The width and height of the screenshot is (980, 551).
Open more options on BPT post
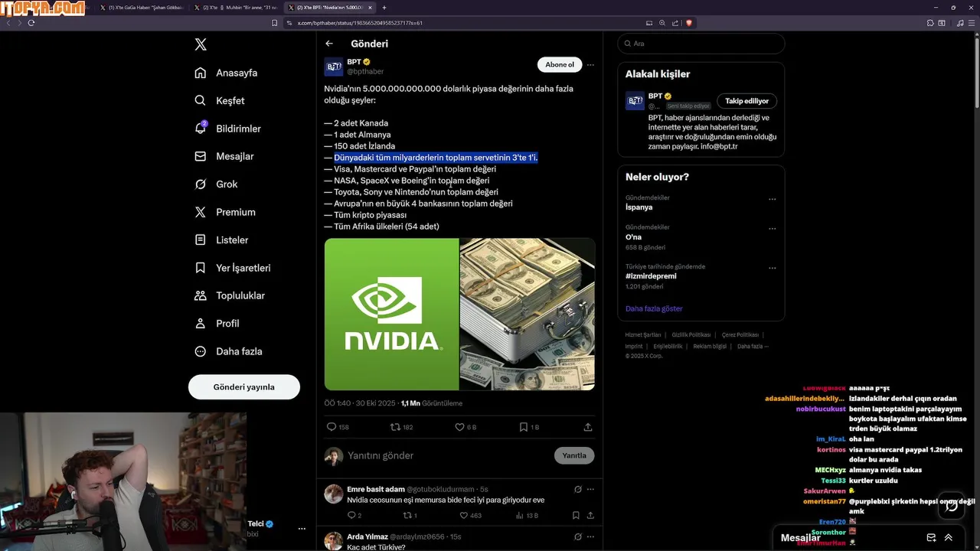click(x=590, y=65)
